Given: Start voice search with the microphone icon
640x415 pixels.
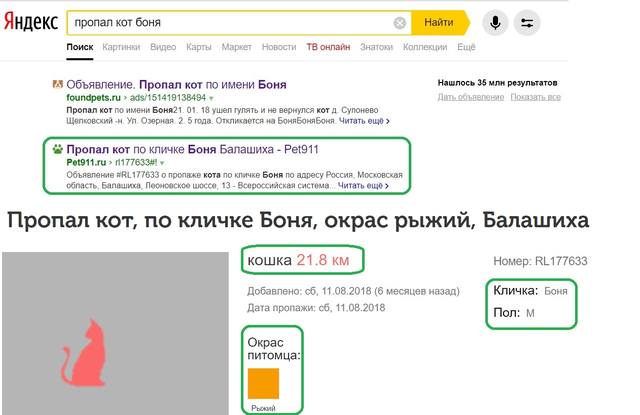Looking at the screenshot, I should [495, 22].
